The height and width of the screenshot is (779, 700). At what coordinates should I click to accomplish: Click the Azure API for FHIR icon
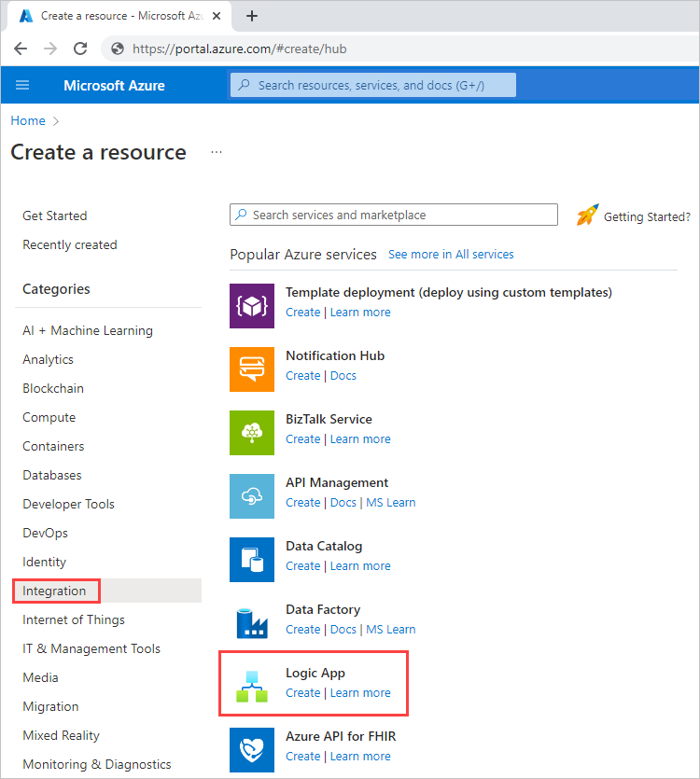pos(252,750)
